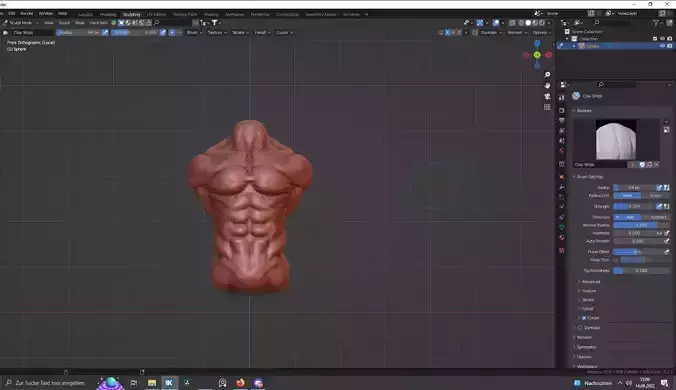
Task: Open the Options dropdown in header
Action: [x=541, y=33]
